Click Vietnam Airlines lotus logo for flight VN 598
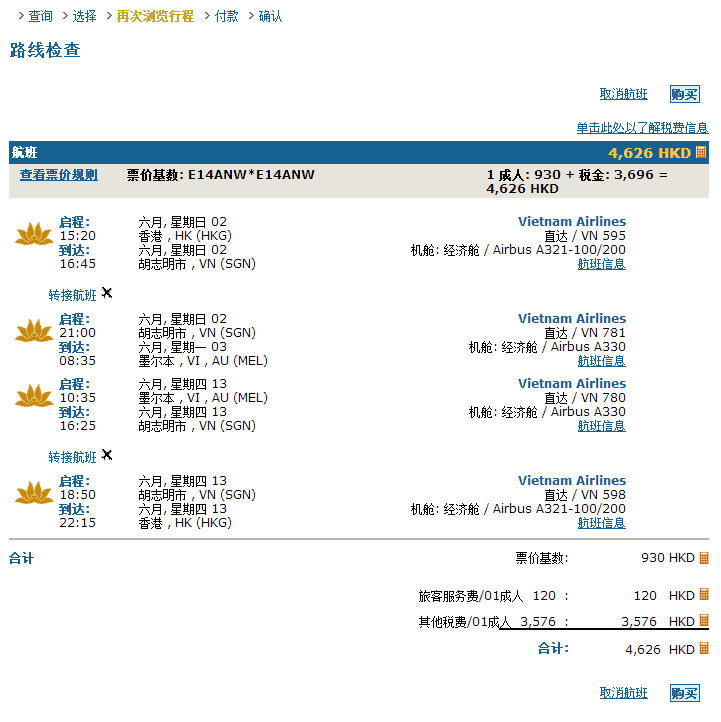Viewport: 721px width, 722px height. pos(34,495)
